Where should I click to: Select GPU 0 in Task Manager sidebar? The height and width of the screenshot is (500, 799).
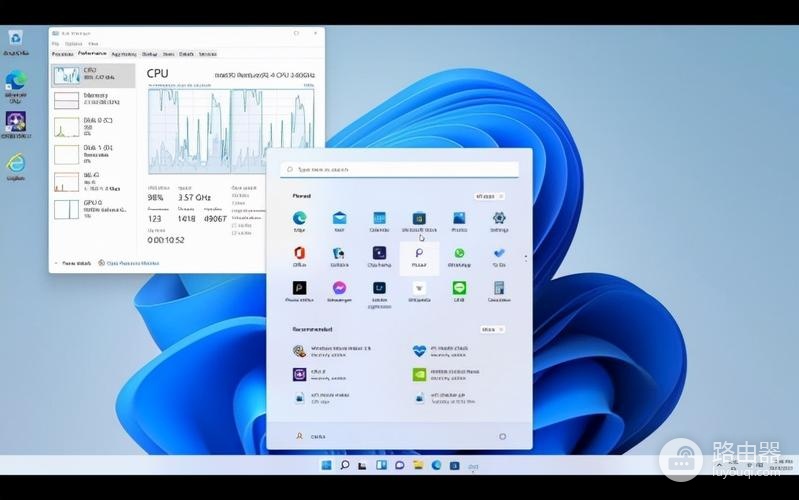point(93,209)
